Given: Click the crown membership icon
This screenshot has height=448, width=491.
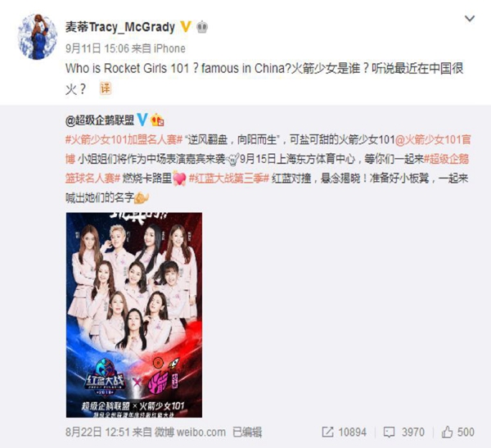Looking at the screenshot, I should (x=202, y=27).
